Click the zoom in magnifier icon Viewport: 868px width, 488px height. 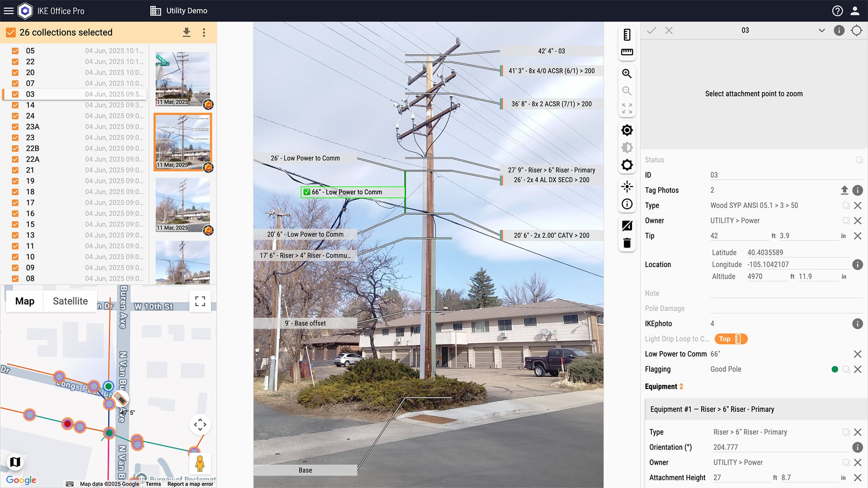627,74
